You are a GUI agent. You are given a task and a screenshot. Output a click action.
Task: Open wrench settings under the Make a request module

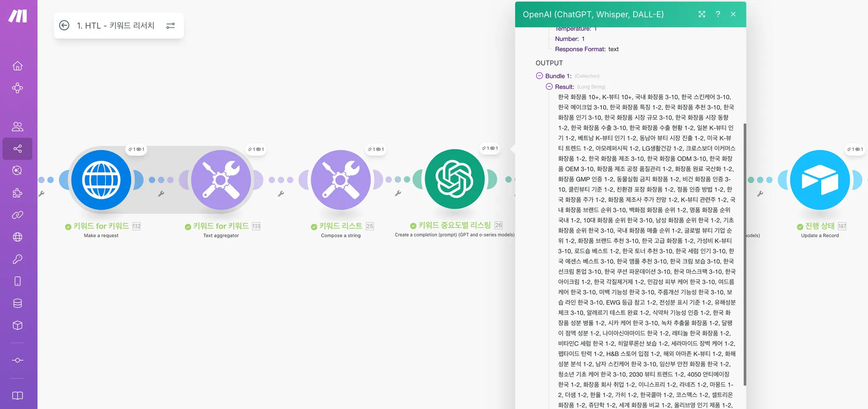point(42,193)
